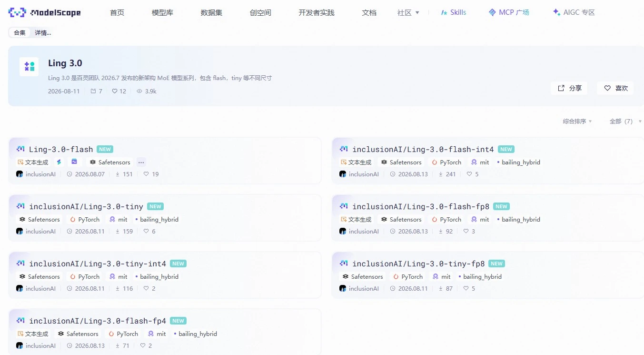The width and height of the screenshot is (644, 355).
Task: Open 文档 in the top navigation
Action: point(369,12)
